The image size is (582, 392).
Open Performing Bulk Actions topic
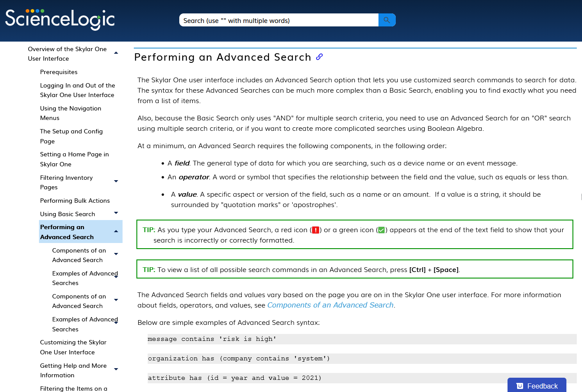click(75, 201)
